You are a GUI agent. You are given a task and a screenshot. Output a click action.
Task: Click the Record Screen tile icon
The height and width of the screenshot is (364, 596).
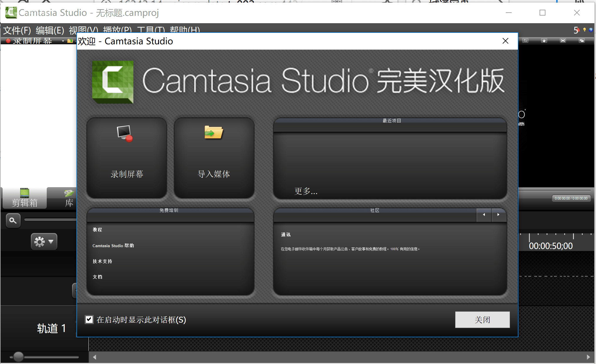click(x=125, y=134)
